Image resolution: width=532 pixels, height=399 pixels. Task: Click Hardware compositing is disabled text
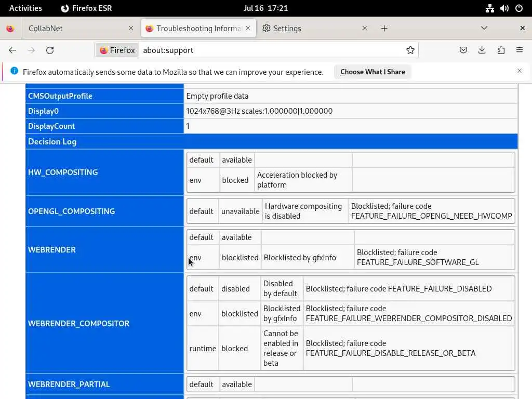(303, 211)
